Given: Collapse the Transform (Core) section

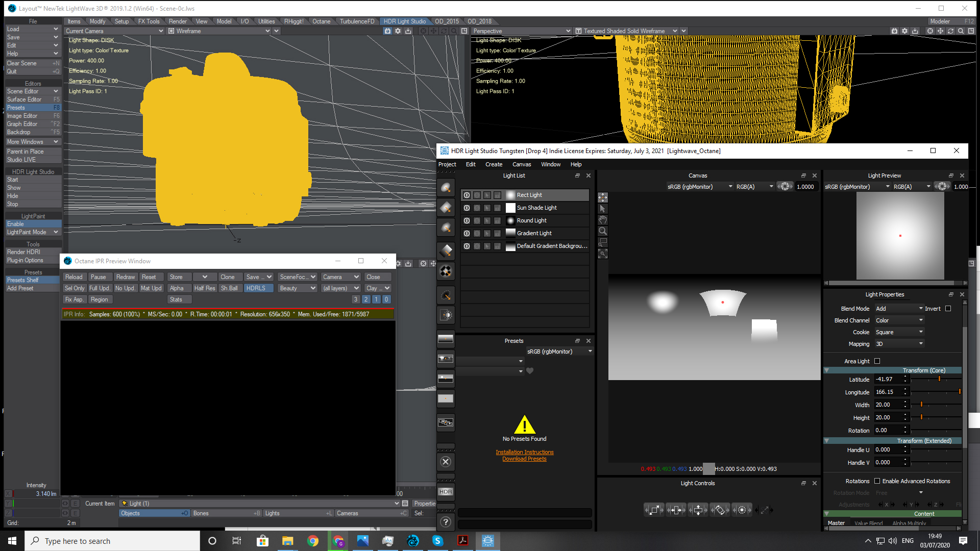Looking at the screenshot, I should click(827, 370).
